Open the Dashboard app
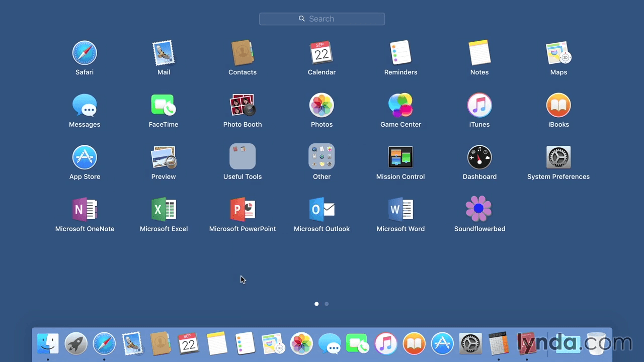 [479, 158]
